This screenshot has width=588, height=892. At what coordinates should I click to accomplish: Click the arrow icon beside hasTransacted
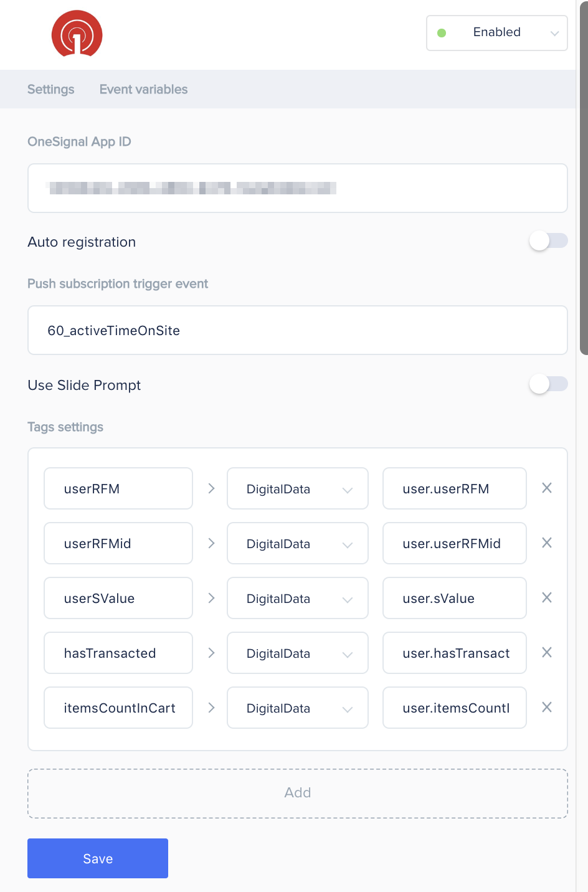coord(211,653)
